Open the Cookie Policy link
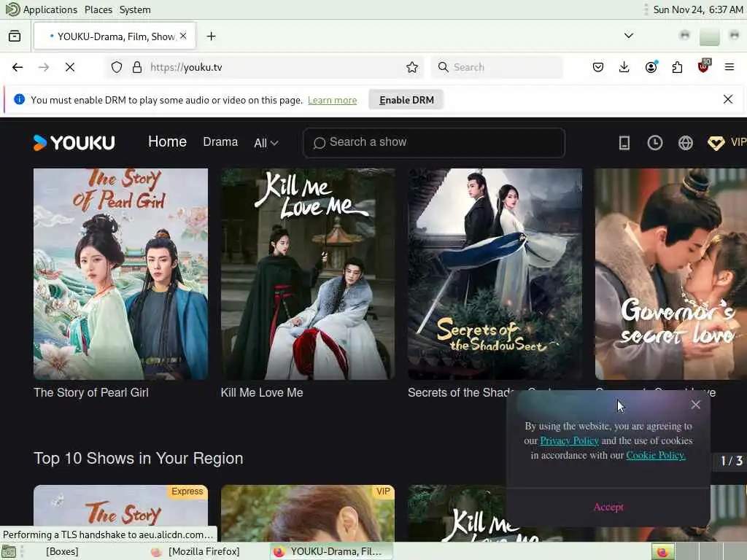747x560 pixels. pos(656,455)
